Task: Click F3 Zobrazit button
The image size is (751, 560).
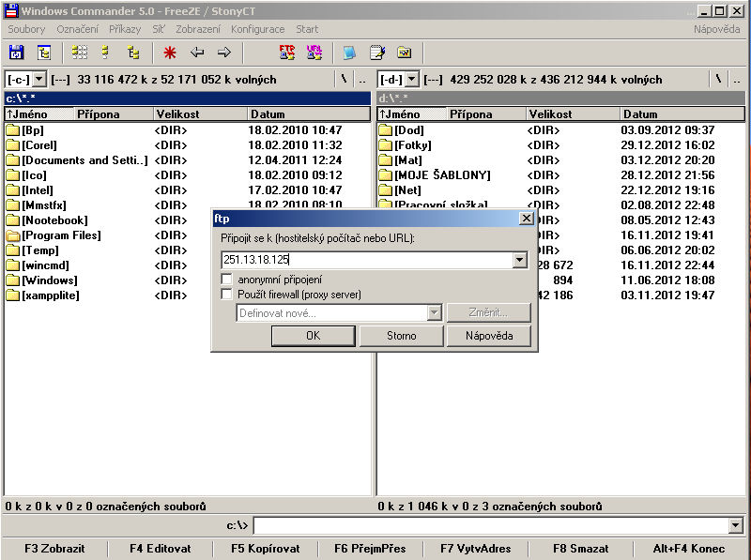Action: tap(54, 549)
